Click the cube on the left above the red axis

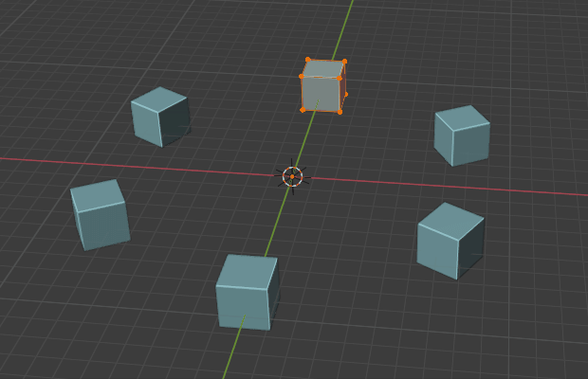160,117
